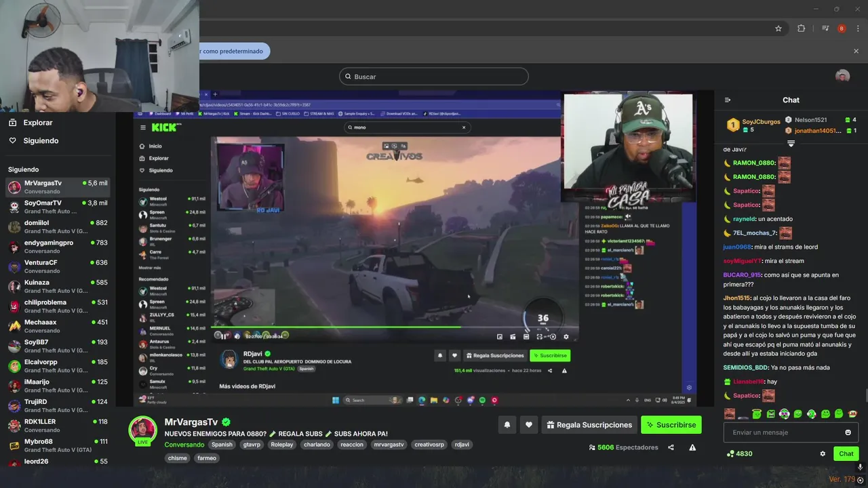Open endygamingpro channel from the sidebar
Image resolution: width=868 pixels, height=488 pixels.
pos(58,246)
